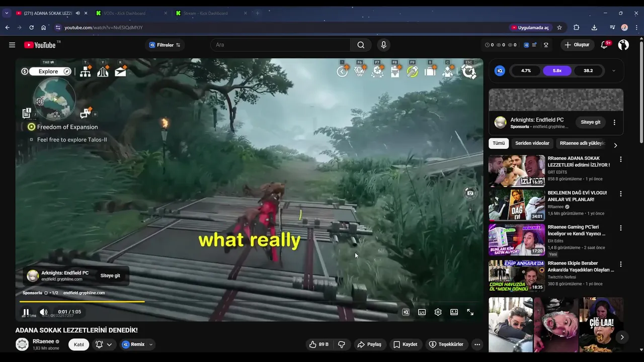Click the search magnifier button
Viewport: 644px width, 362px height.
(x=361, y=45)
